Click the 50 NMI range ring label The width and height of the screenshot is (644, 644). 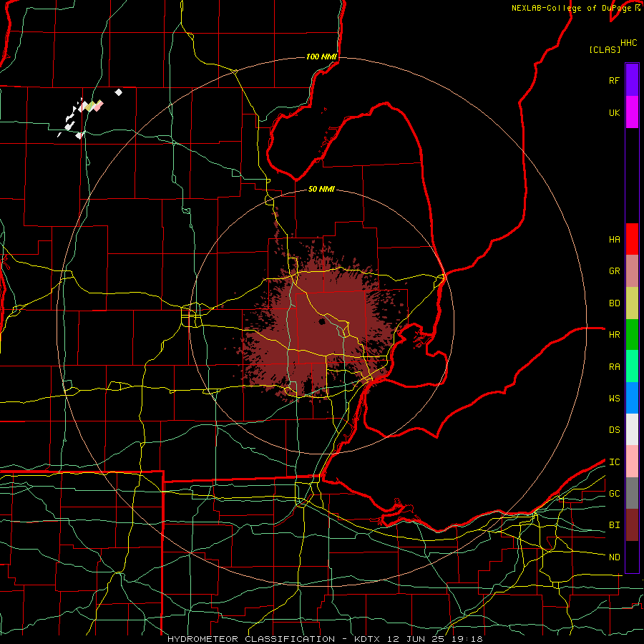321,190
